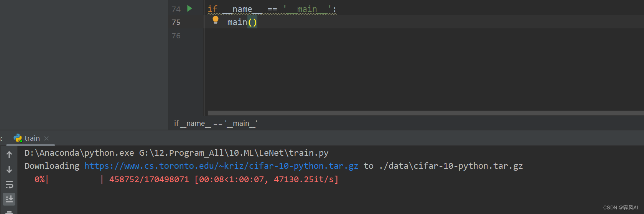The height and width of the screenshot is (214, 644).
Task: Toggle scroll to end in console
Action: [x=9, y=199]
